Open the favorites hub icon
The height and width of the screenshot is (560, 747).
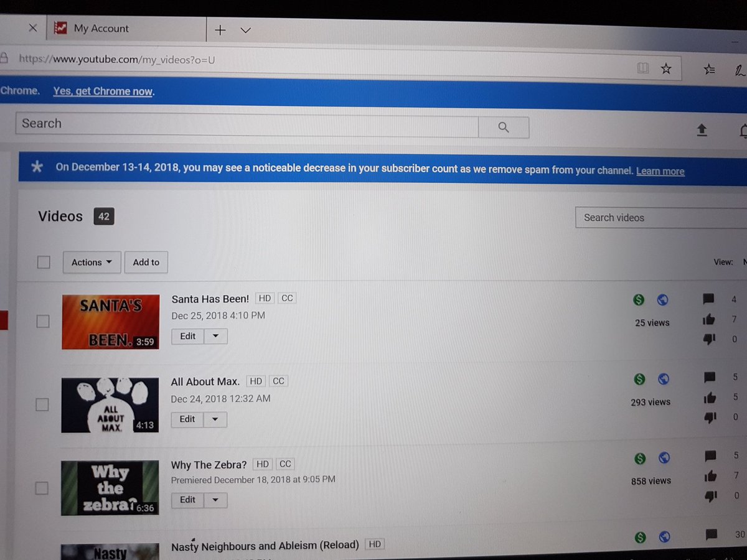(709, 70)
